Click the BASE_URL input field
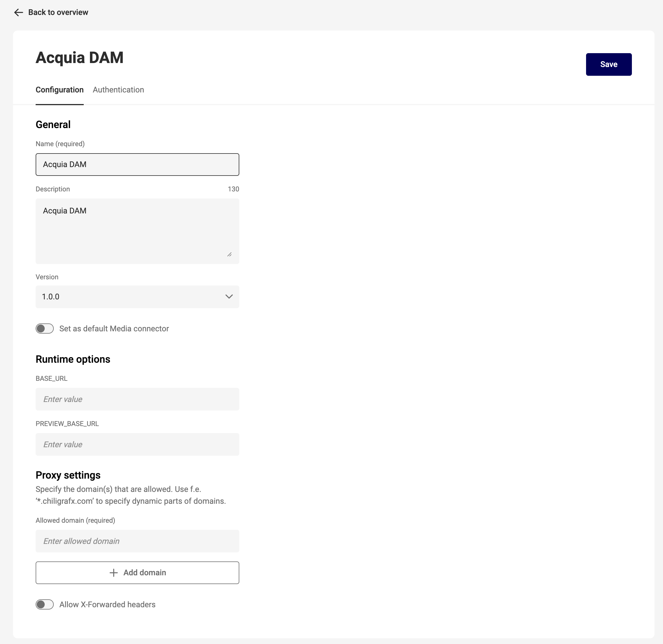 pos(137,399)
